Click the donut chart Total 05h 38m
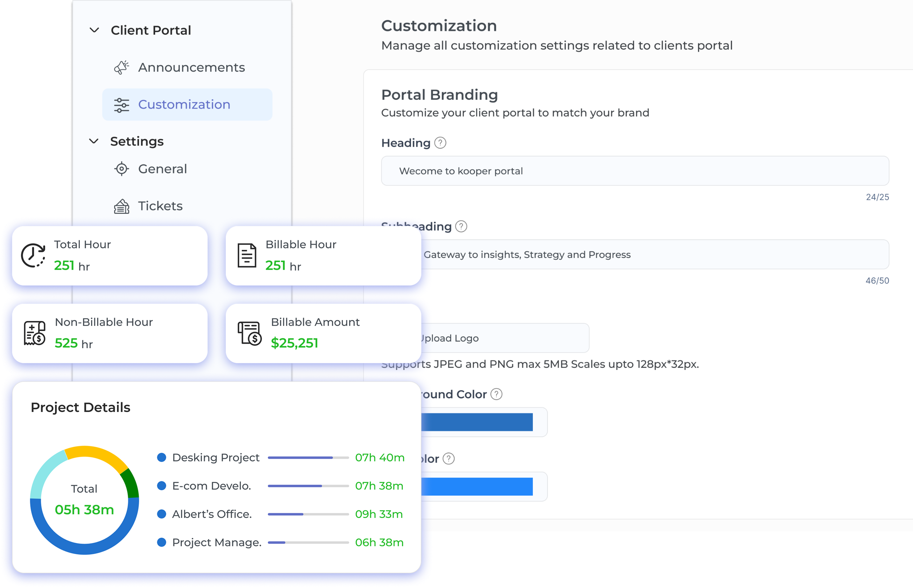The height and width of the screenshot is (588, 913). (84, 500)
